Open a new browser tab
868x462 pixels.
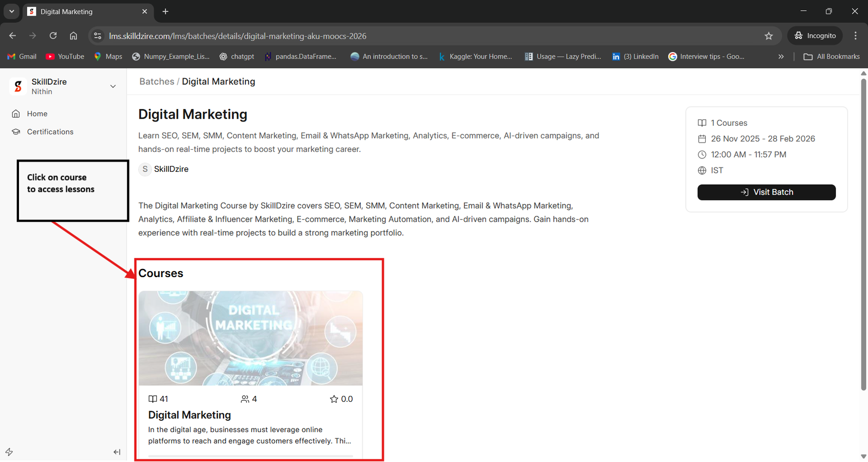pos(165,11)
